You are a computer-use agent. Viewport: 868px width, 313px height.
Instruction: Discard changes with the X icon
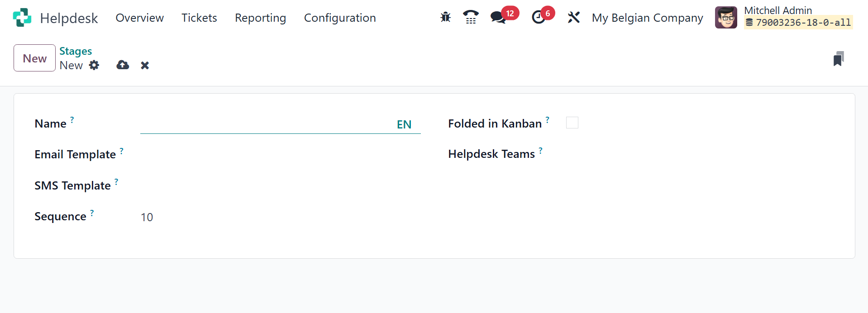[x=145, y=66]
